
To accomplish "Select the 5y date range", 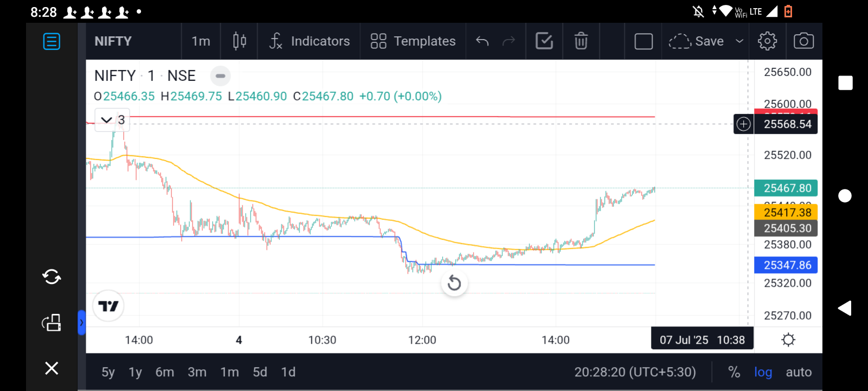I will (x=108, y=372).
